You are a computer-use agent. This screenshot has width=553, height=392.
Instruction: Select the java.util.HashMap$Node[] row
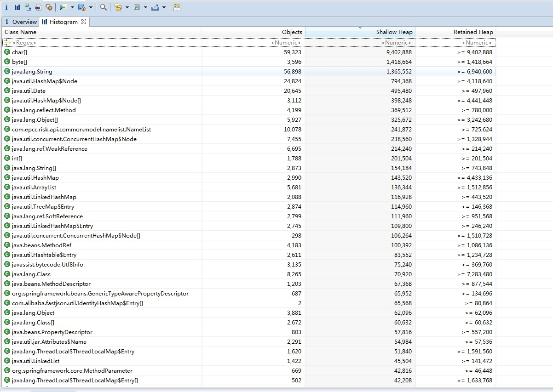[x=248, y=100]
